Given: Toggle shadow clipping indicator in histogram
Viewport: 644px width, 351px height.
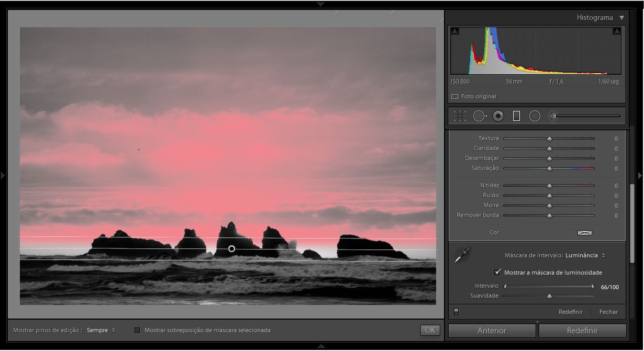Looking at the screenshot, I should tap(454, 31).
